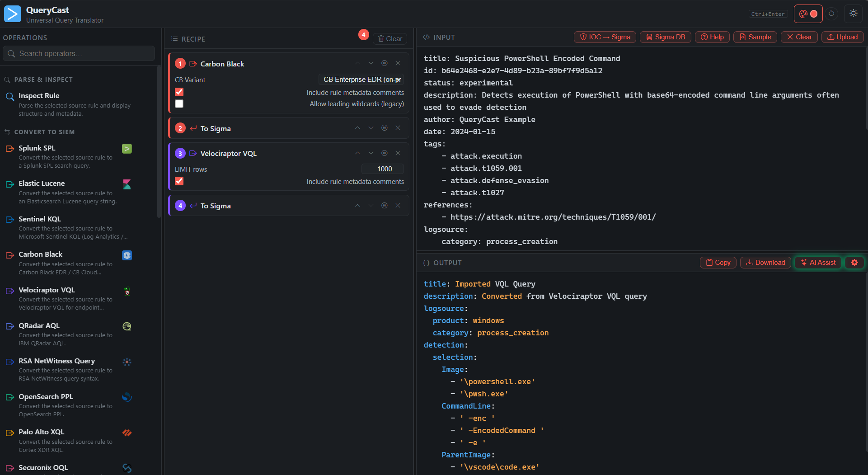Download the output

(x=765, y=263)
